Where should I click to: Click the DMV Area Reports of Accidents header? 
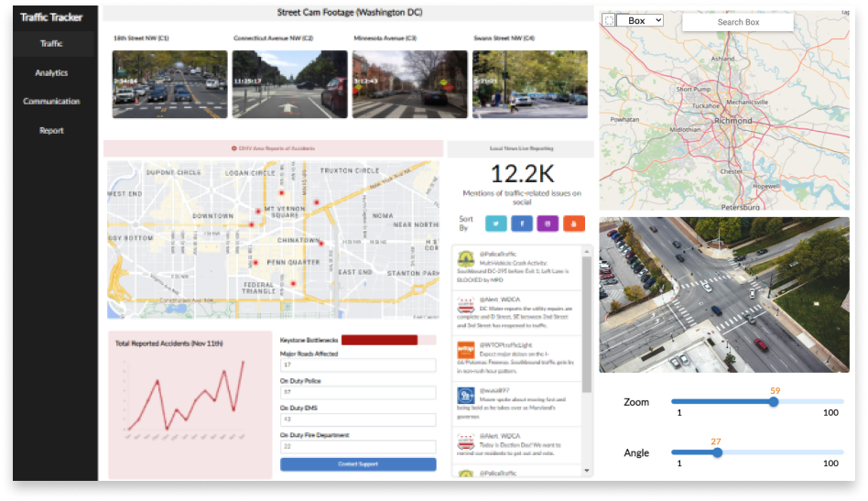[274, 148]
